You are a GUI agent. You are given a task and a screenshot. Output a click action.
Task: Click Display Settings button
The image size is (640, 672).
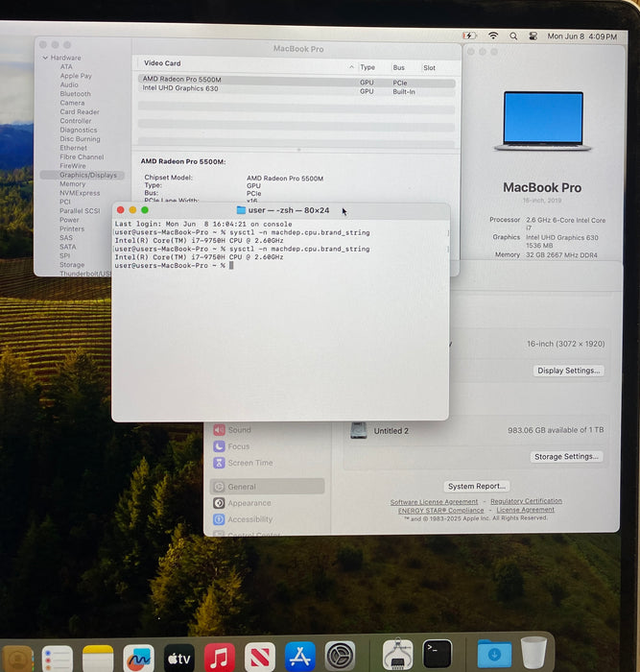pyautogui.click(x=568, y=371)
